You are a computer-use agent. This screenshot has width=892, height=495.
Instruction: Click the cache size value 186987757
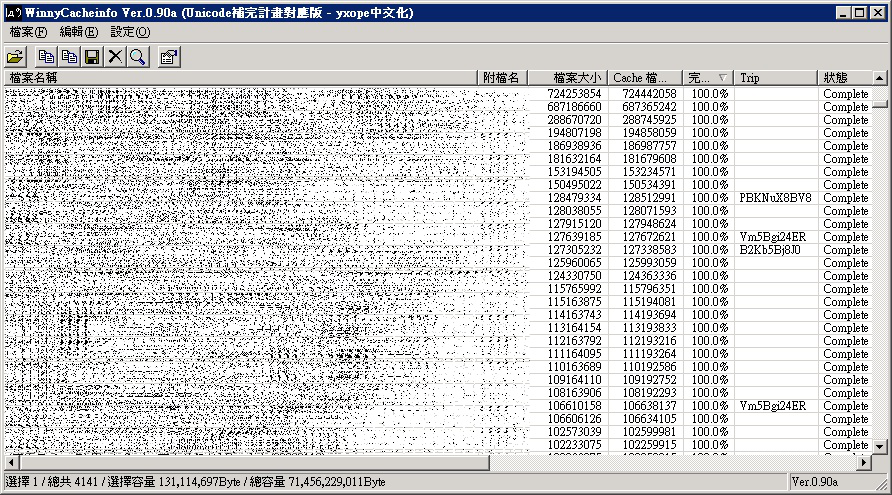click(x=649, y=146)
